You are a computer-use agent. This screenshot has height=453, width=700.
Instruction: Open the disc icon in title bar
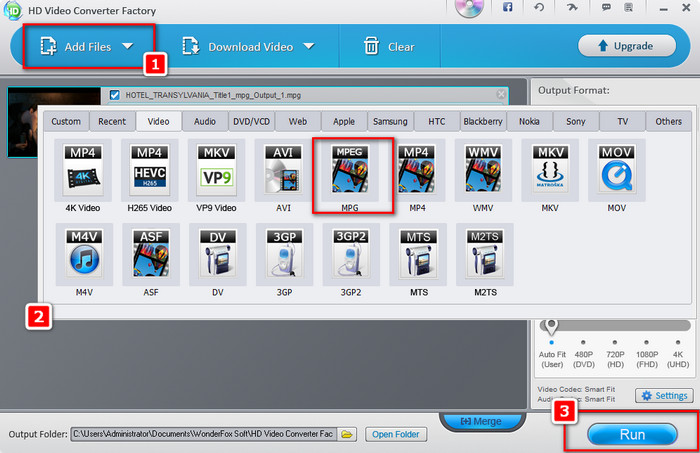coord(469,7)
